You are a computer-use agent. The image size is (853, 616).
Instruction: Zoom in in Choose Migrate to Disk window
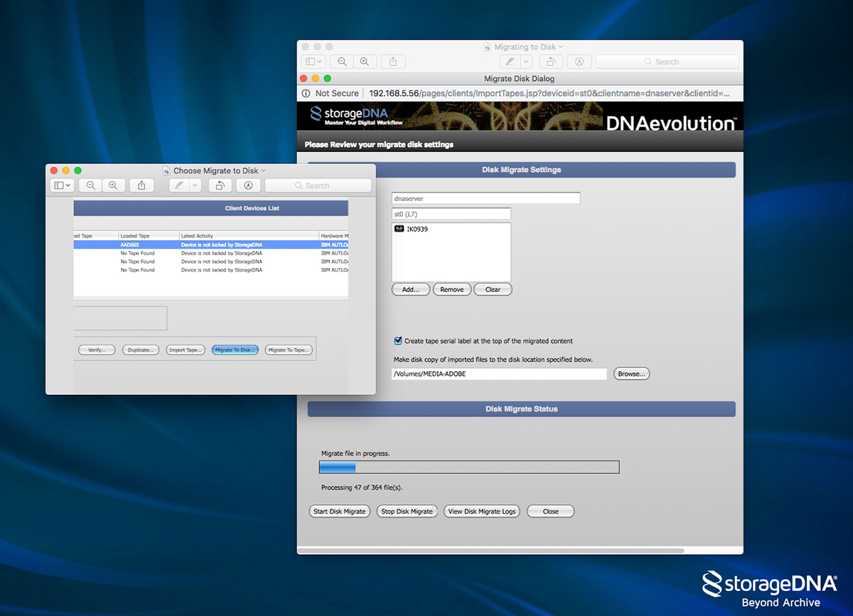pyautogui.click(x=113, y=185)
